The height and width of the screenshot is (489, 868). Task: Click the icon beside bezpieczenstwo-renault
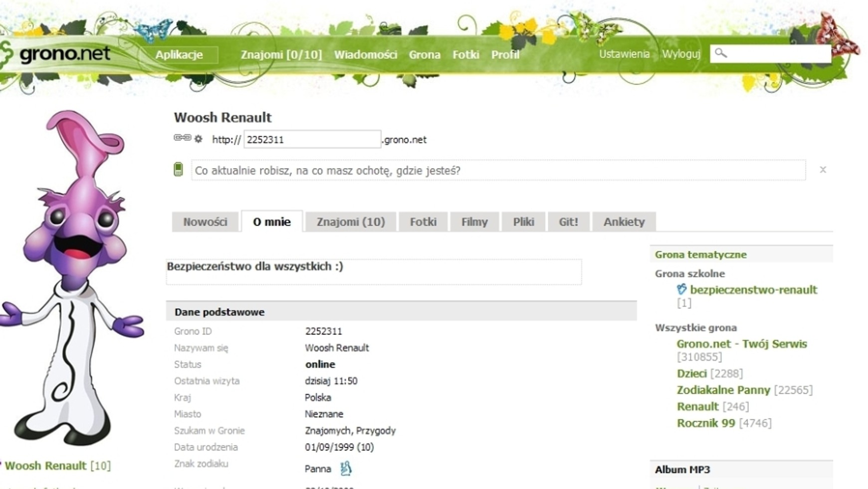click(681, 289)
